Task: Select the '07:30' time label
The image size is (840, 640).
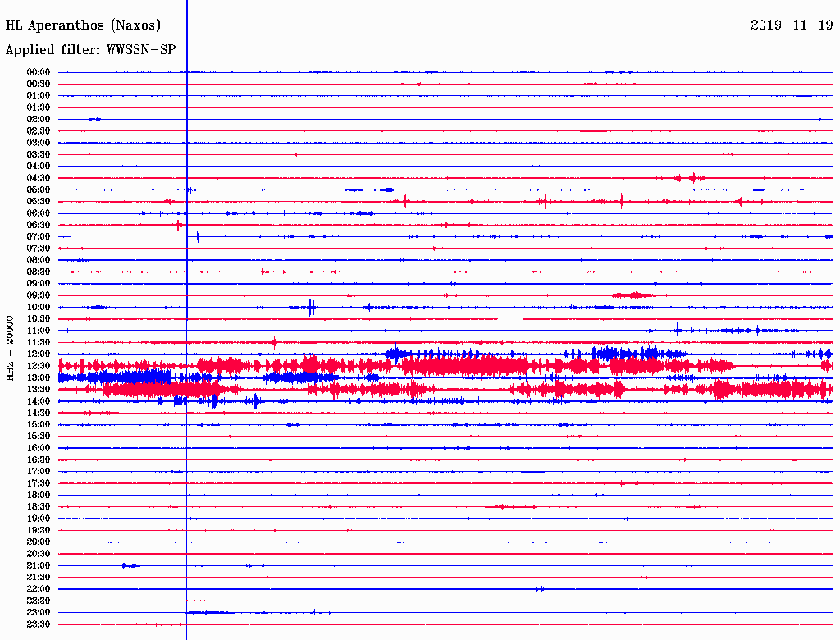Action: pos(39,249)
